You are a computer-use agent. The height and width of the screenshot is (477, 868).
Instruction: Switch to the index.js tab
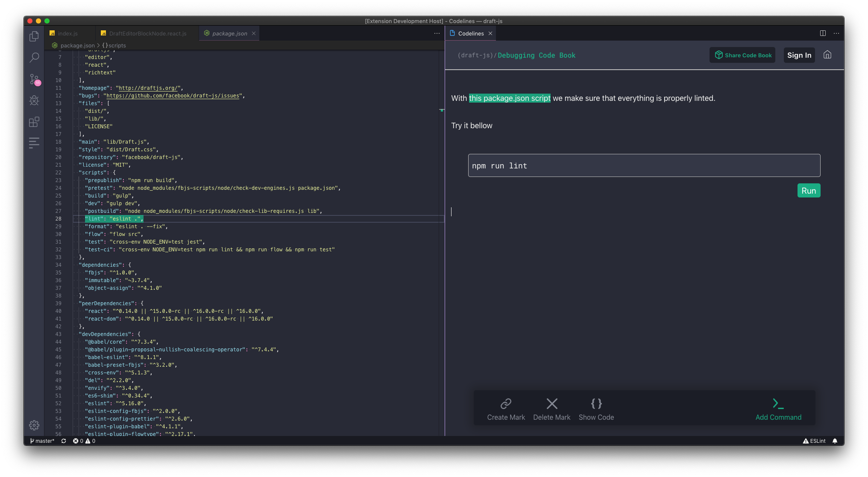[x=67, y=33]
